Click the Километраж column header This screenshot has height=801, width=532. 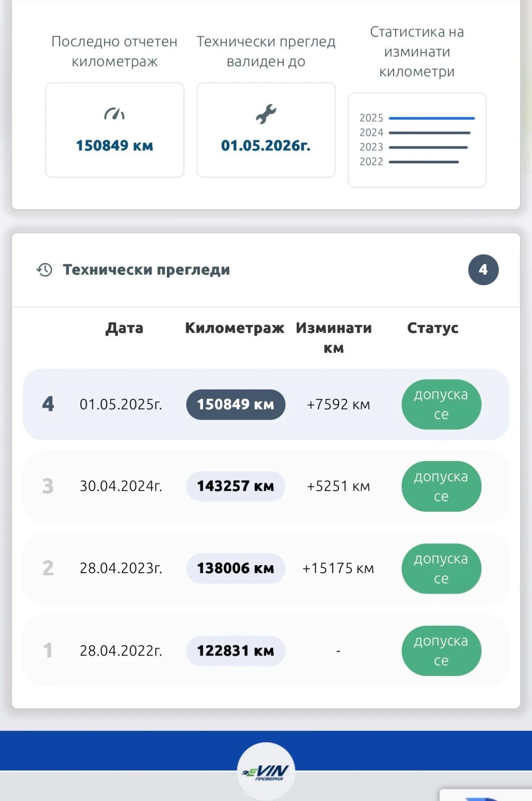[x=234, y=328]
